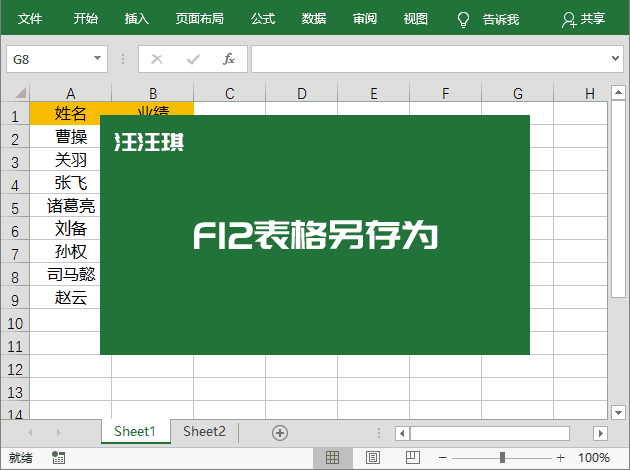
Task: Click cell containing 诸葛亮
Action: coord(65,206)
